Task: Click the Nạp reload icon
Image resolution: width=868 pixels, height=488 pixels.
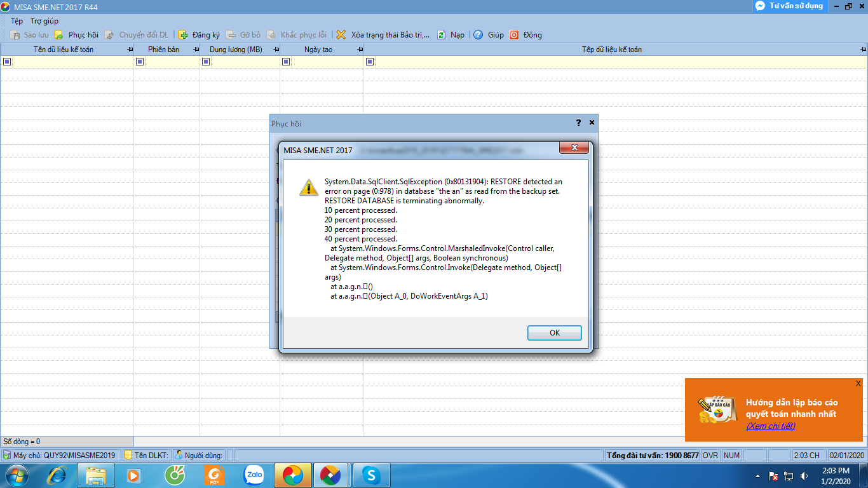Action: point(441,35)
